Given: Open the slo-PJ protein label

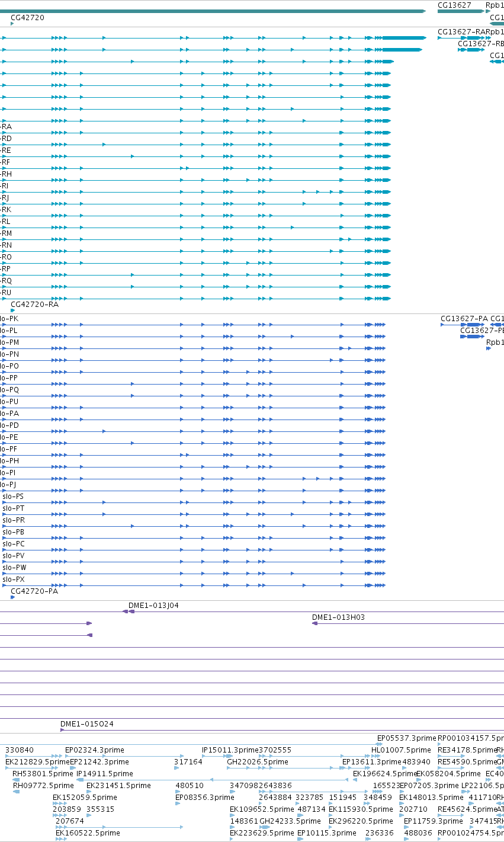Looking at the screenshot, I should pos(9,484).
